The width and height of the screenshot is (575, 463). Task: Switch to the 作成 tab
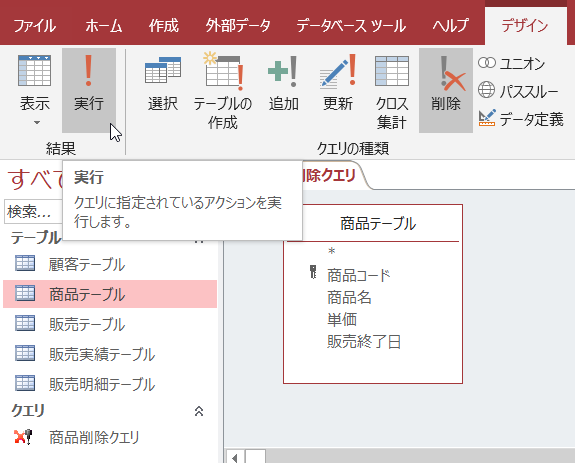tap(164, 26)
